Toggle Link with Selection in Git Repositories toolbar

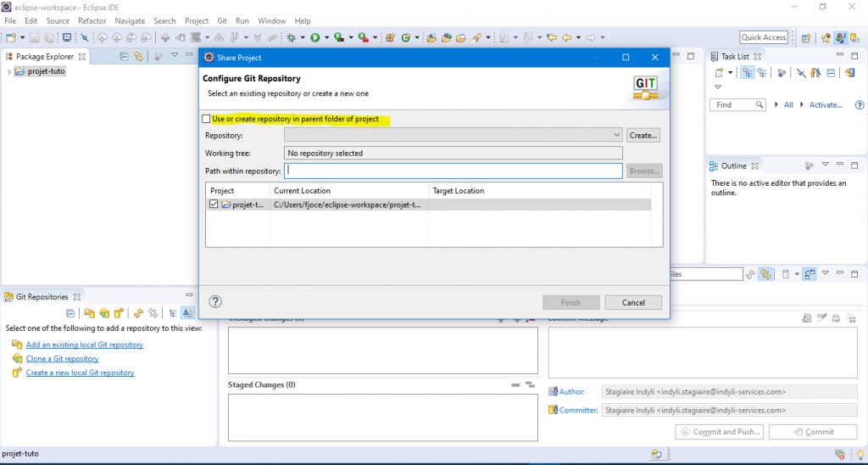coord(153,312)
